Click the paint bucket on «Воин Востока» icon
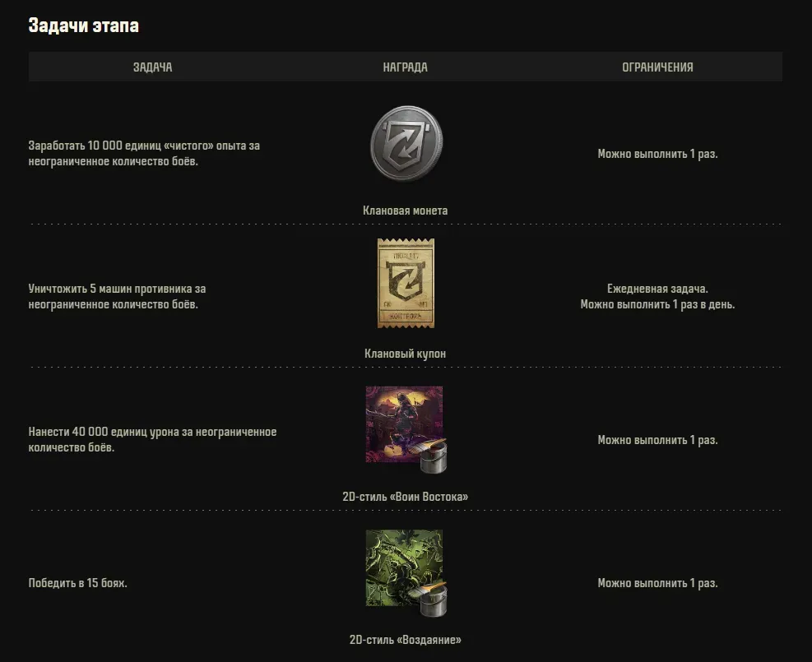Viewport: 812px width, 662px height. click(433, 456)
